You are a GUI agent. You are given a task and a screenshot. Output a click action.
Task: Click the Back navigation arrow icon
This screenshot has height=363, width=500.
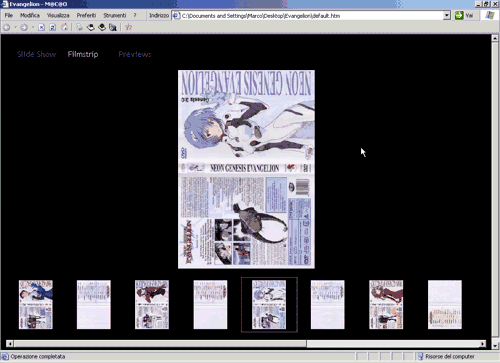pyautogui.click(x=6, y=27)
